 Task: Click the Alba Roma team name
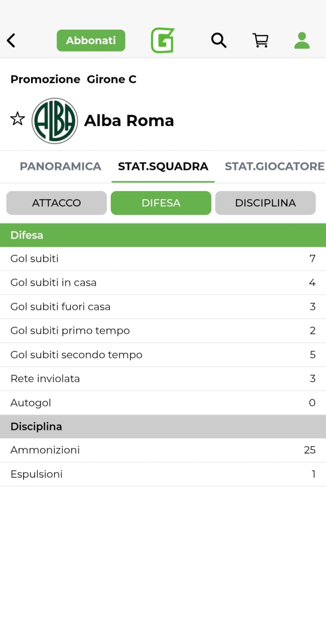click(129, 121)
